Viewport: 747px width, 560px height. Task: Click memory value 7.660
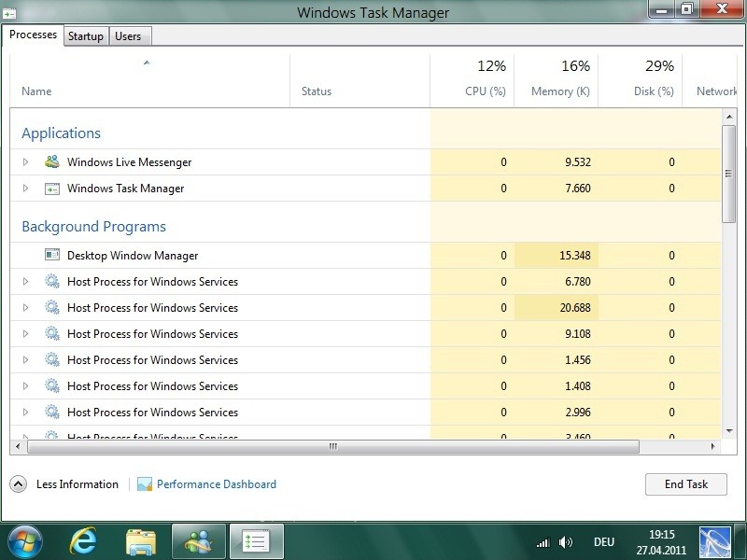tap(578, 189)
